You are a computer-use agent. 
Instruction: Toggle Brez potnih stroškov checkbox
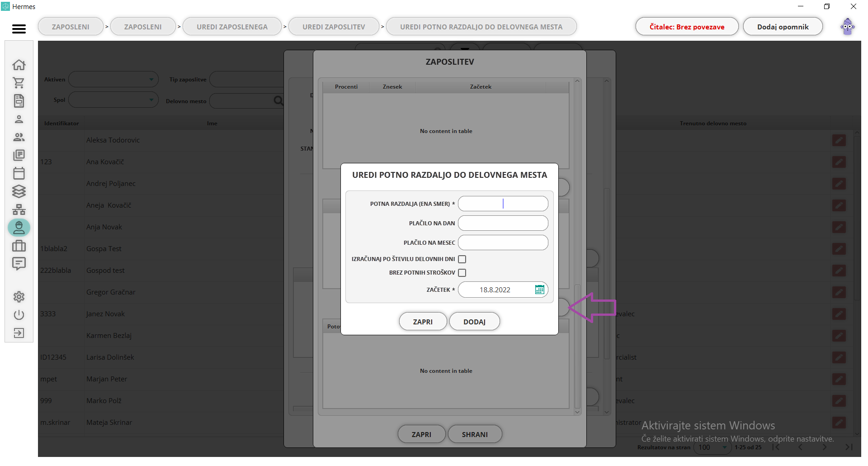click(x=462, y=273)
